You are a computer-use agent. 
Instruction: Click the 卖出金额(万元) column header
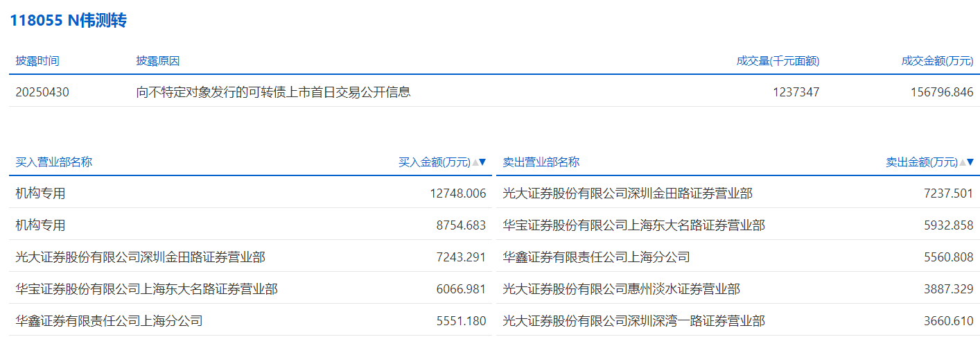click(x=921, y=162)
